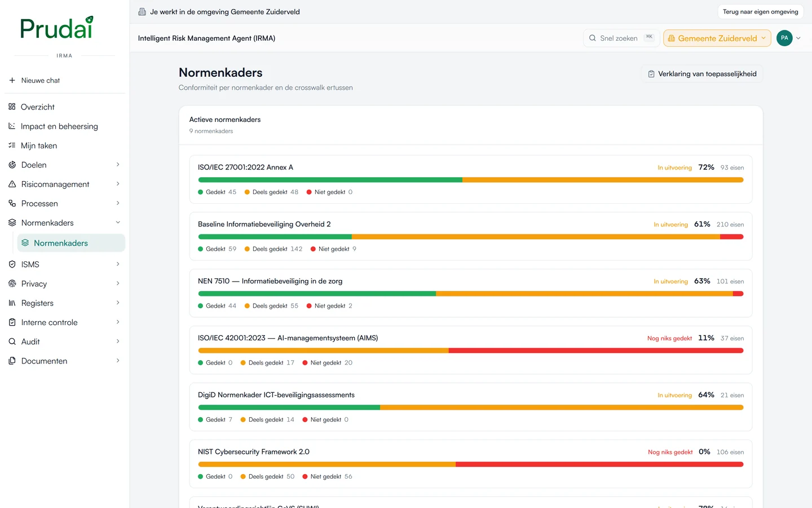Viewport: 812px width, 508px height.
Task: Click the Audit magnifier icon
Action: coord(12,341)
